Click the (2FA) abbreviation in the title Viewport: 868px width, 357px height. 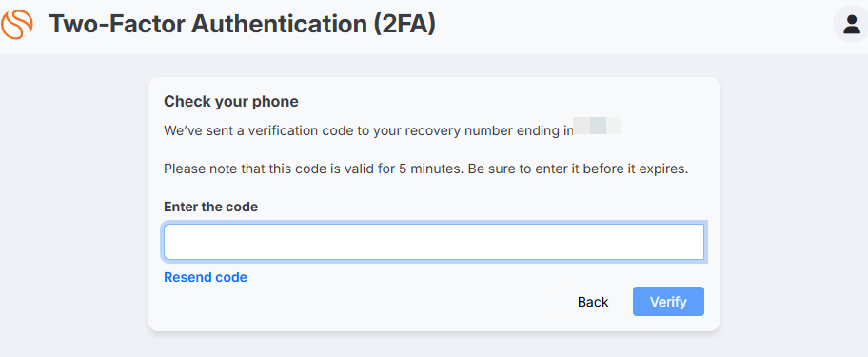tap(404, 25)
